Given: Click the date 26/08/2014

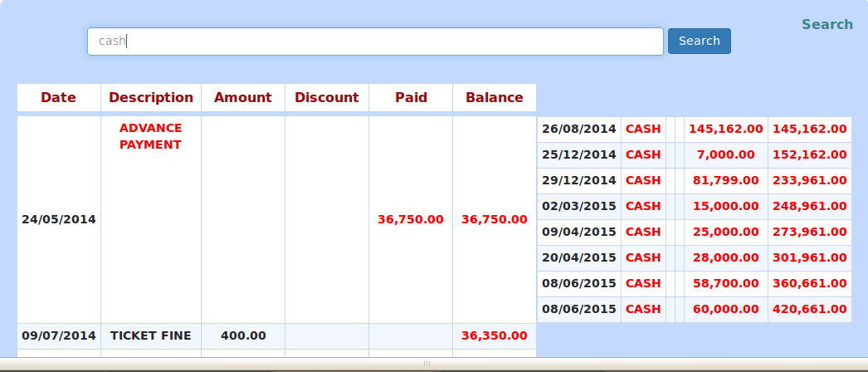Looking at the screenshot, I should tap(579, 129).
